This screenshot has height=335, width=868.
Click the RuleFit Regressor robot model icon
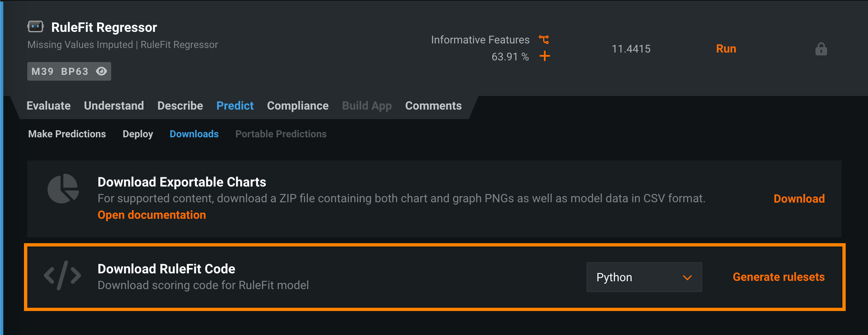35,27
